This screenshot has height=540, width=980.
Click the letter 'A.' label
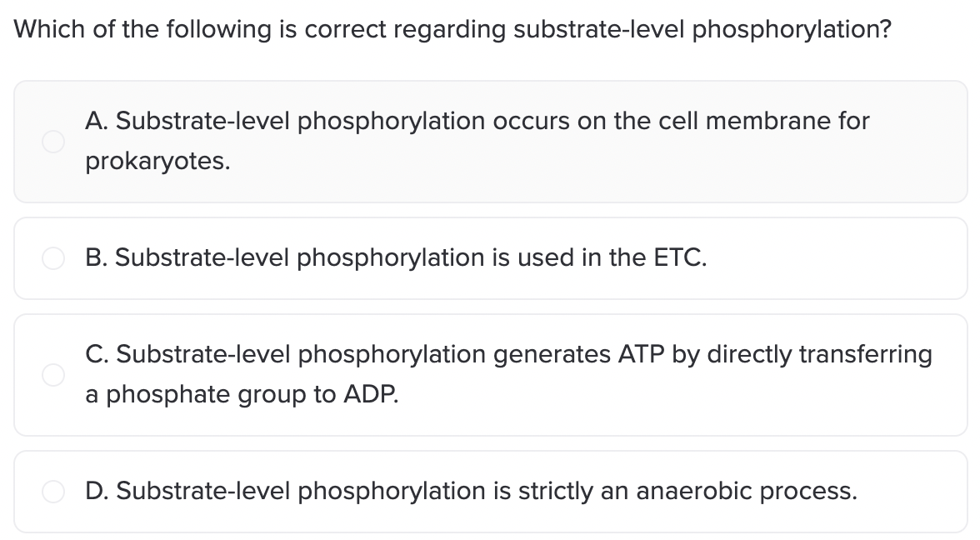pos(97,121)
